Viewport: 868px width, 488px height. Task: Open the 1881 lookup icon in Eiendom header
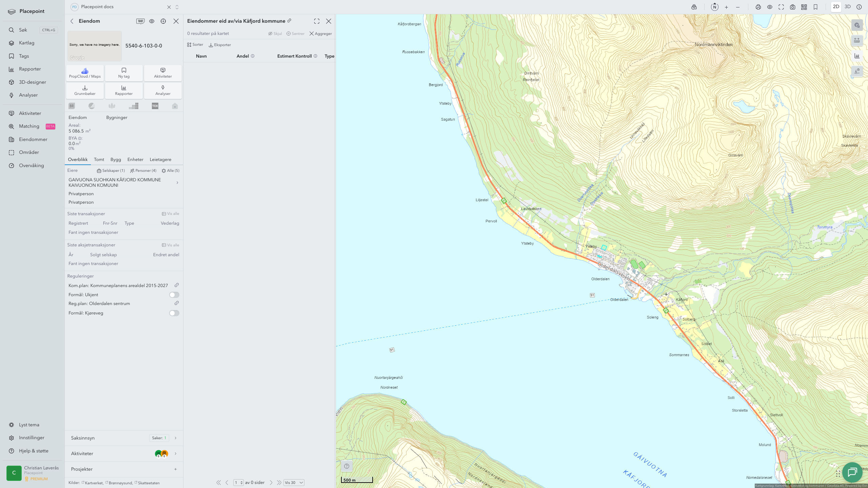[x=140, y=21]
